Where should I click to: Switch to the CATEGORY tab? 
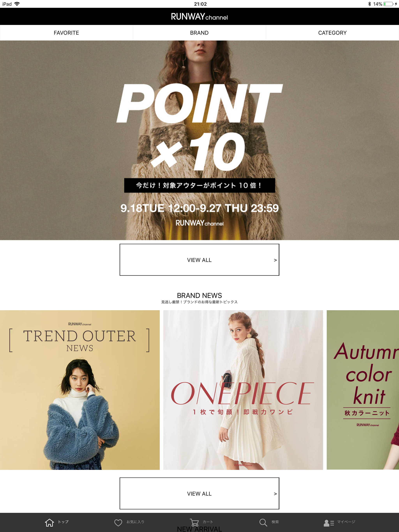pyautogui.click(x=332, y=33)
